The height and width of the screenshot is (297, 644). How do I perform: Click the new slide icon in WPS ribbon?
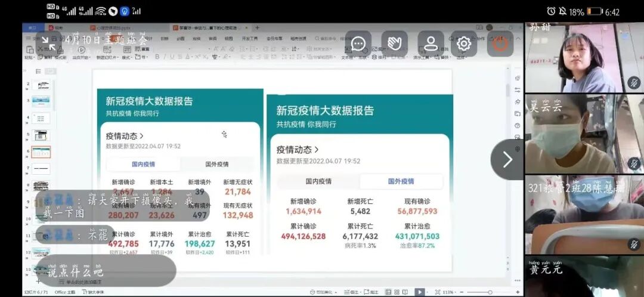[x=107, y=50]
